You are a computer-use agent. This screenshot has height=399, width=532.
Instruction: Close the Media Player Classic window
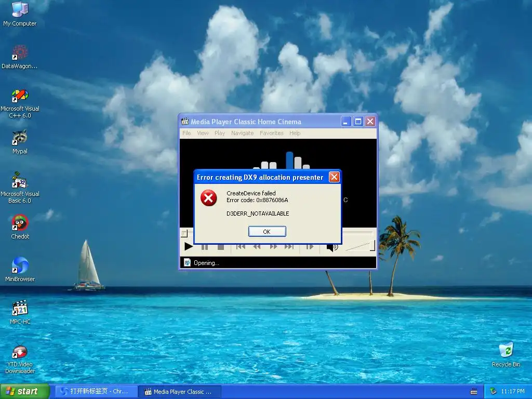pyautogui.click(x=370, y=122)
